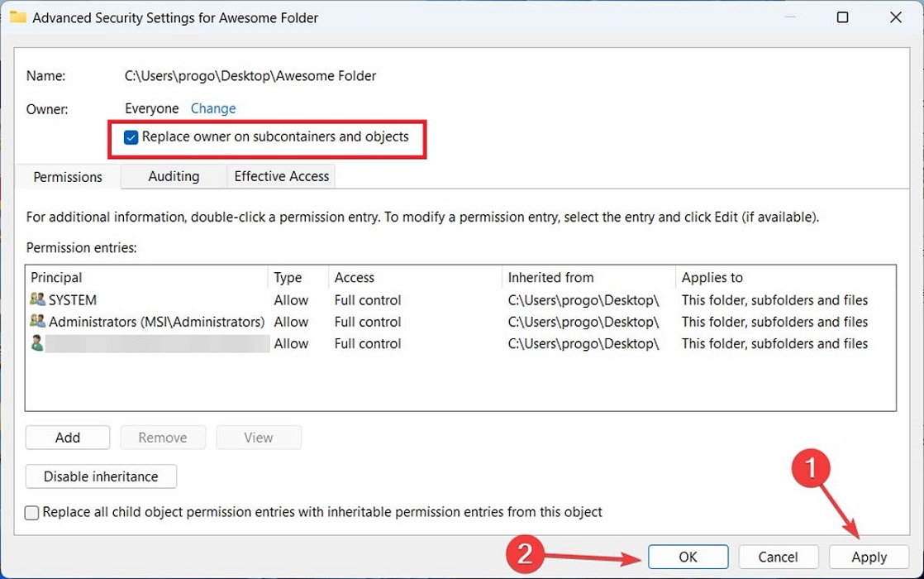Select the Permissions tab
This screenshot has width=924, height=579.
coord(67,176)
